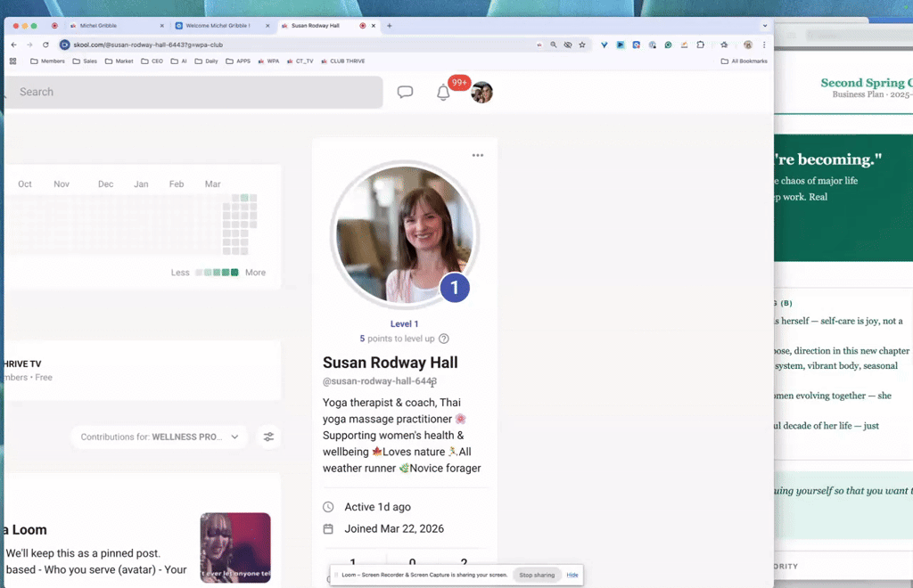Open the Market bookmark folder
The image size is (913, 588).
119,61
